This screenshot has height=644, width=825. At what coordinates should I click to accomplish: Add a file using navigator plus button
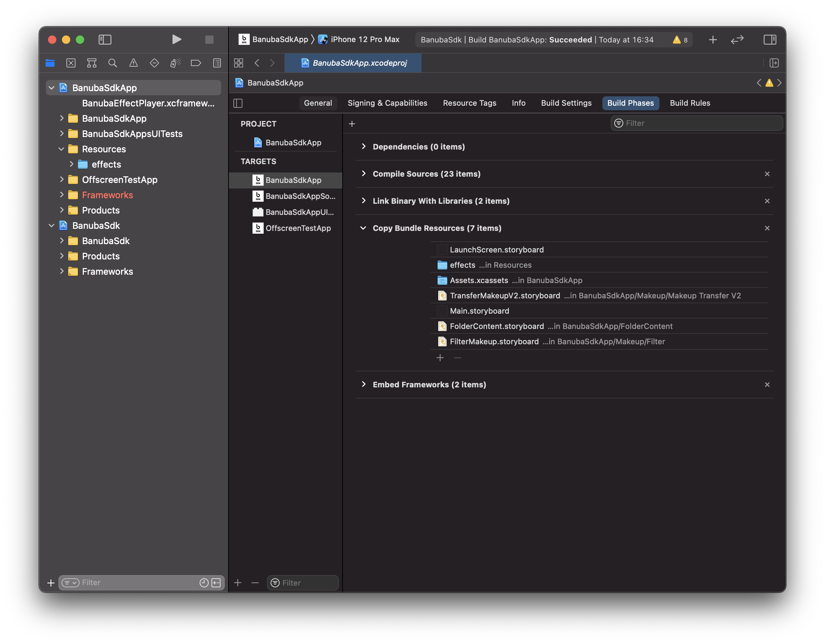(51, 583)
